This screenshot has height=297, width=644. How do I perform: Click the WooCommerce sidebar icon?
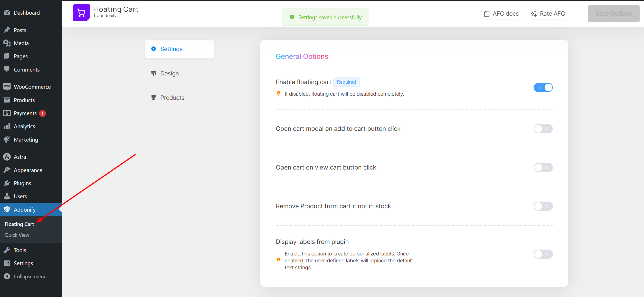(x=7, y=86)
